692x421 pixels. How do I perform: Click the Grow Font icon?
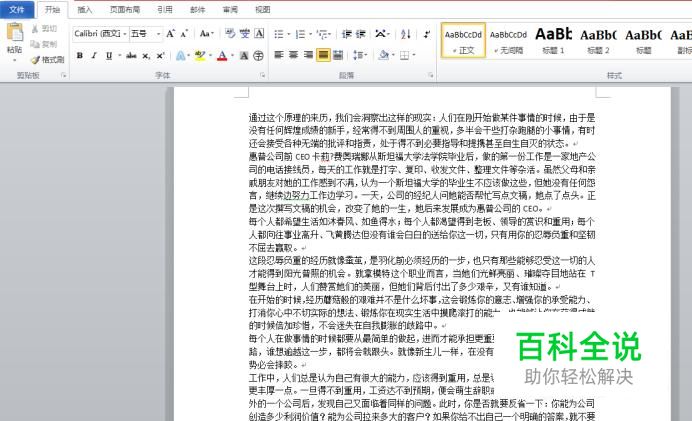(170, 34)
